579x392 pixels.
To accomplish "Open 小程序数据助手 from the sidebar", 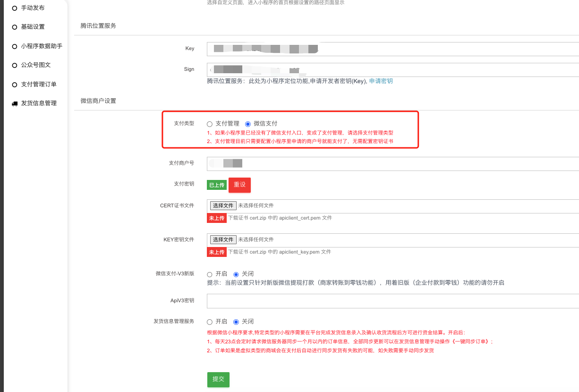I will [x=42, y=46].
